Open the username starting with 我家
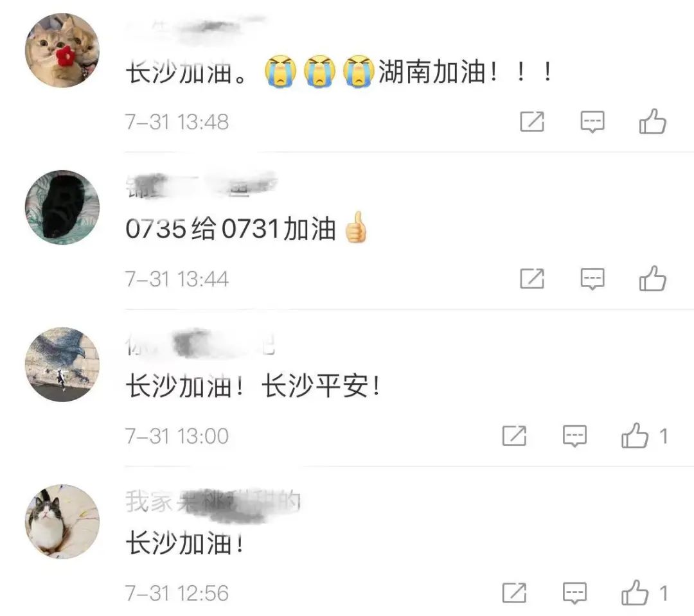The image size is (694, 616). (x=213, y=503)
